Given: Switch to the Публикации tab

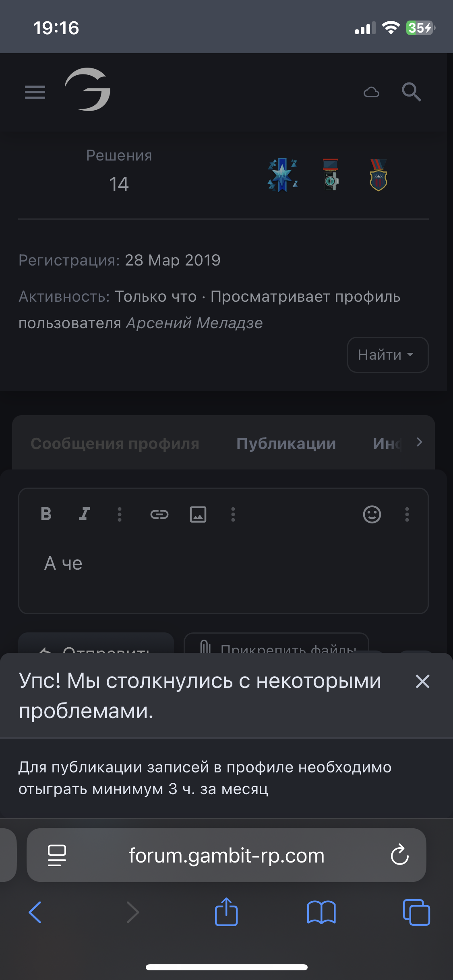Looking at the screenshot, I should [286, 444].
